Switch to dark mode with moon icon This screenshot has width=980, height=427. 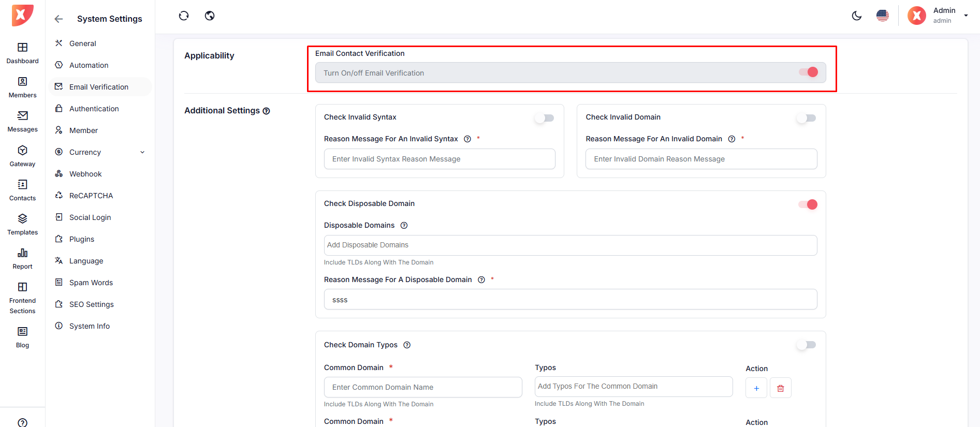pos(857,16)
